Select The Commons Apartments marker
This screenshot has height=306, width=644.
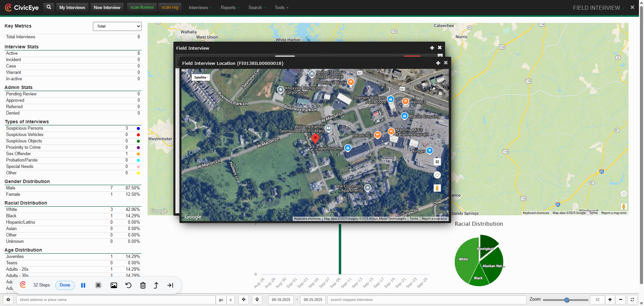point(368,188)
